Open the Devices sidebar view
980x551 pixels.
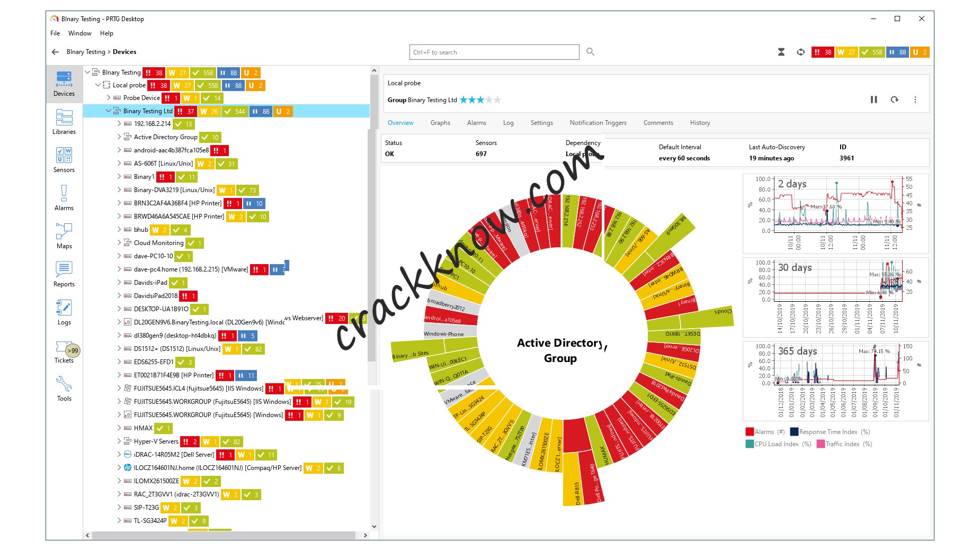point(64,83)
